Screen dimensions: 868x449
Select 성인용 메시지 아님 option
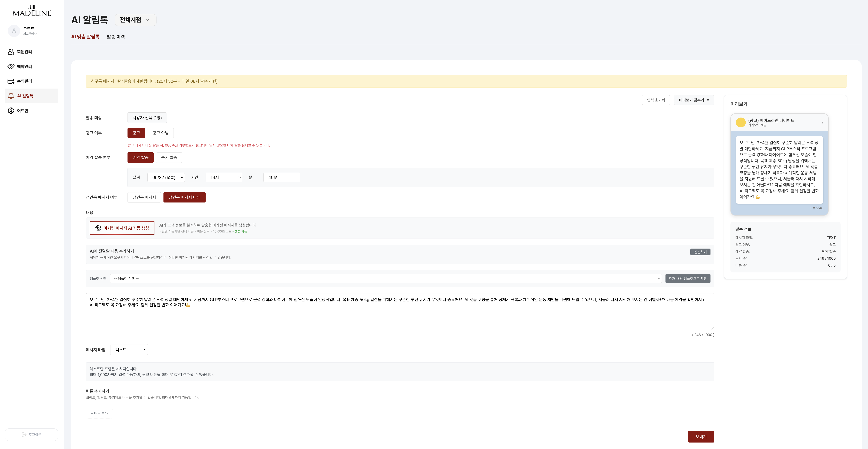pyautogui.click(x=184, y=197)
